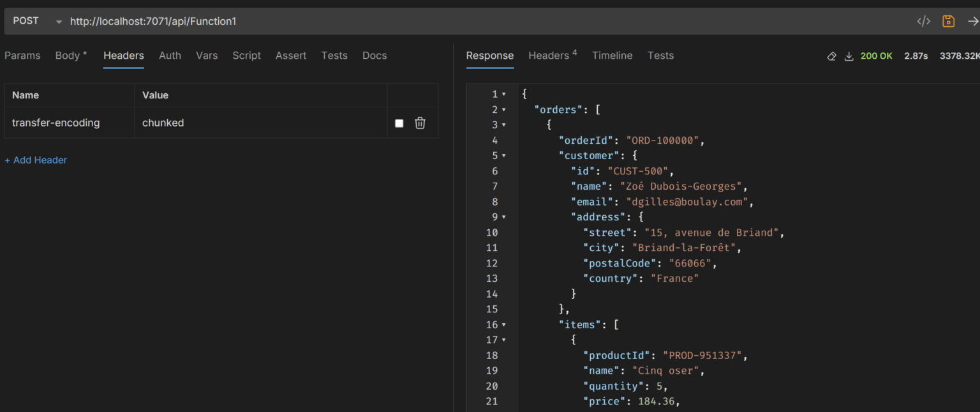Open the save indicator next to code icon
The height and width of the screenshot is (412, 980).
click(948, 20)
